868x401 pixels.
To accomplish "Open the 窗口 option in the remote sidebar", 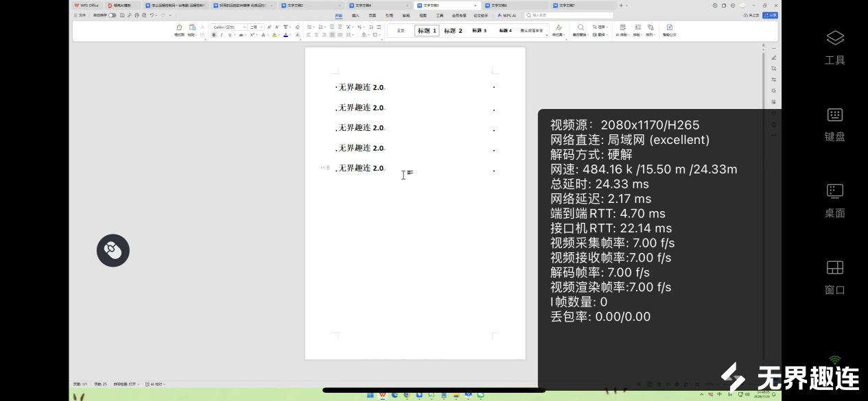I will (x=834, y=277).
